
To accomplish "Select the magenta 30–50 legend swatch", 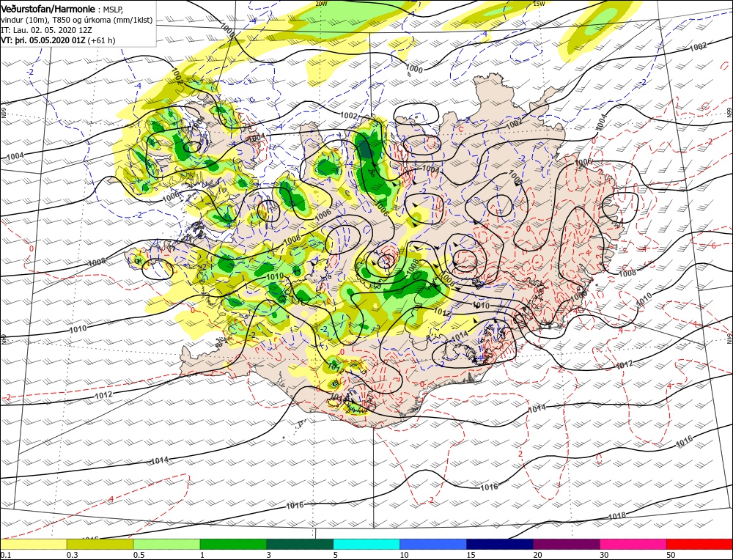I will tap(633, 544).
